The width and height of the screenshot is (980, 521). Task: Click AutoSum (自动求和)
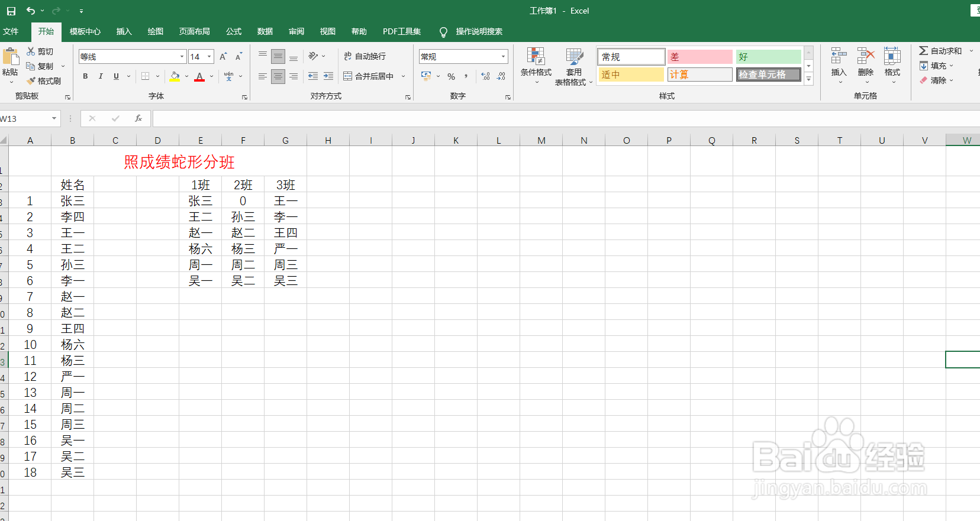(941, 51)
